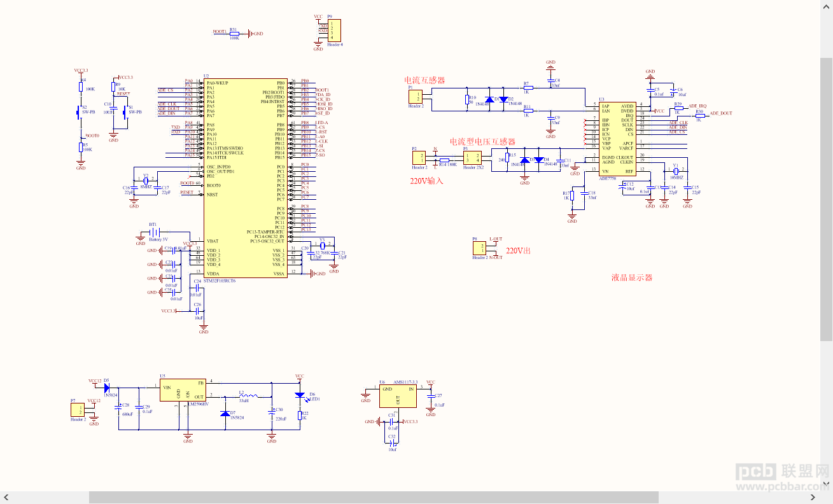The image size is (833, 504).
Task: Click resistor R29 1K near ADE_IRQ
Action: coord(678,108)
